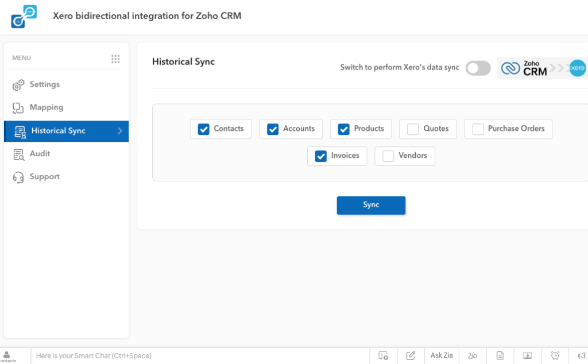Click the Mapping icon in sidebar
This screenshot has height=364, width=588.
[x=18, y=108]
